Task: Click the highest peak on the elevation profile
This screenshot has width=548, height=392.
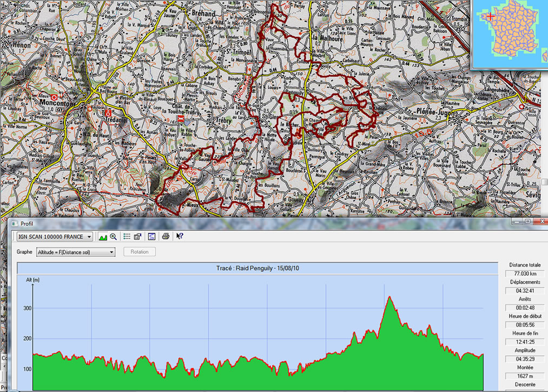Action: pyautogui.click(x=389, y=297)
